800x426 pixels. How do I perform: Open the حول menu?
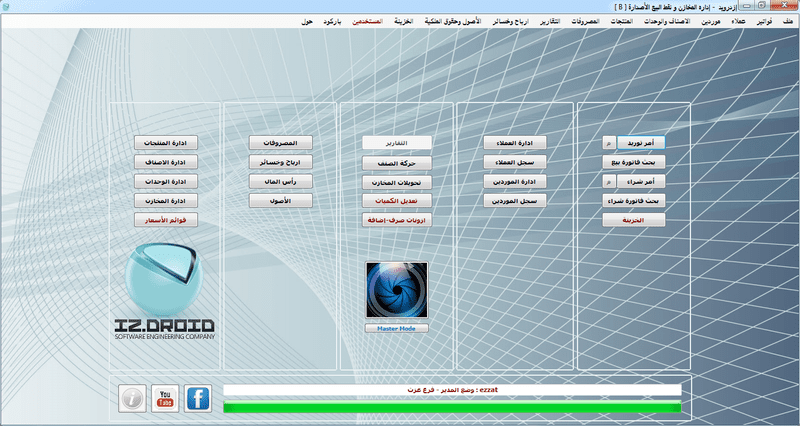click(x=307, y=21)
